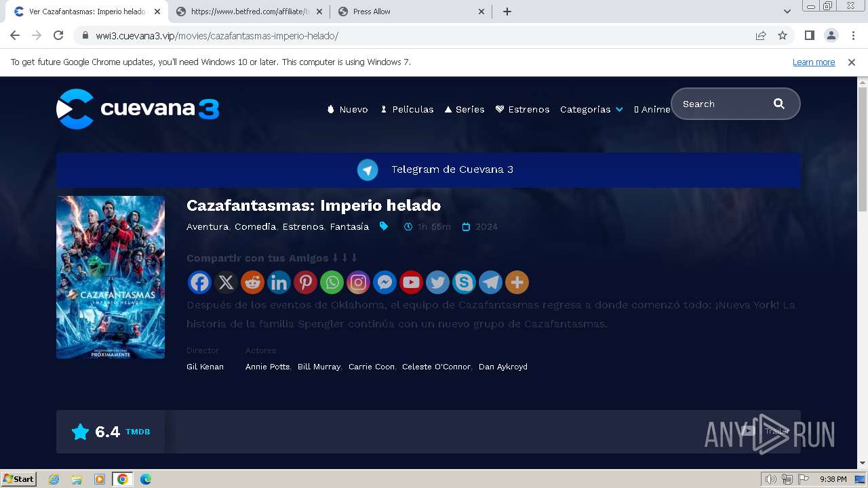This screenshot has width=868, height=488.
Task: Open Estrenos menu item
Action: pos(522,109)
